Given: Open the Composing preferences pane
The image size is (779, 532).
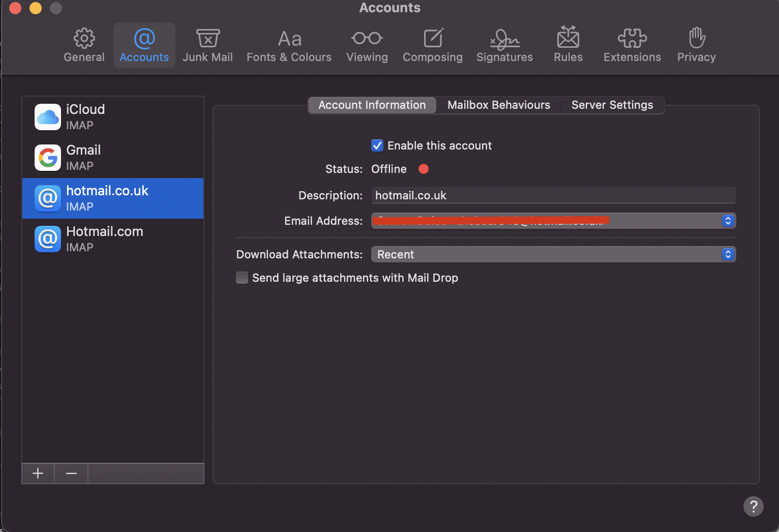Looking at the screenshot, I should coord(433,45).
